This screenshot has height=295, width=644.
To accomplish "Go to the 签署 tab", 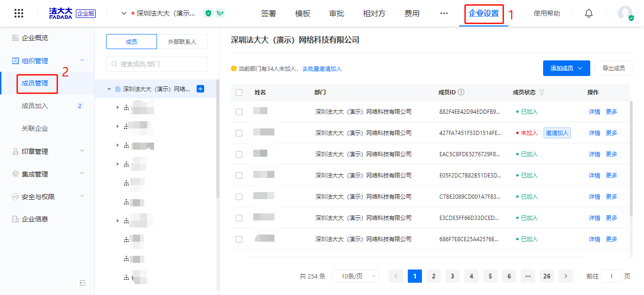I will (x=269, y=13).
